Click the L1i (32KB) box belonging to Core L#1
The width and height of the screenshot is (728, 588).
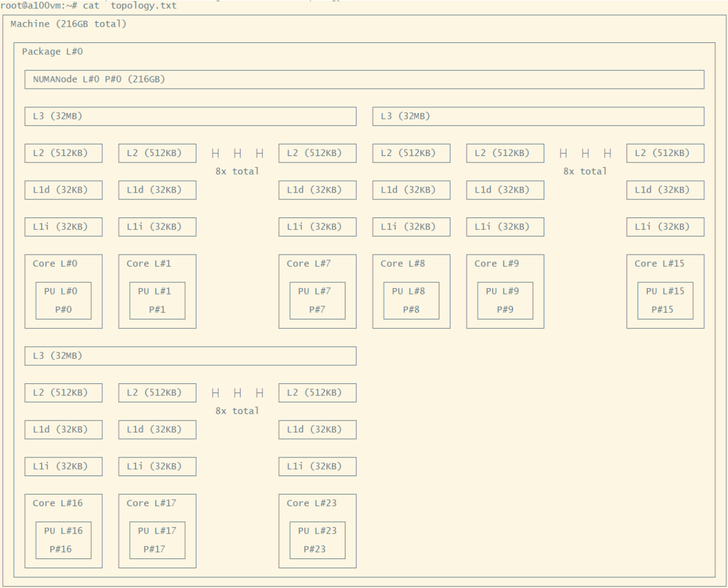(158, 227)
